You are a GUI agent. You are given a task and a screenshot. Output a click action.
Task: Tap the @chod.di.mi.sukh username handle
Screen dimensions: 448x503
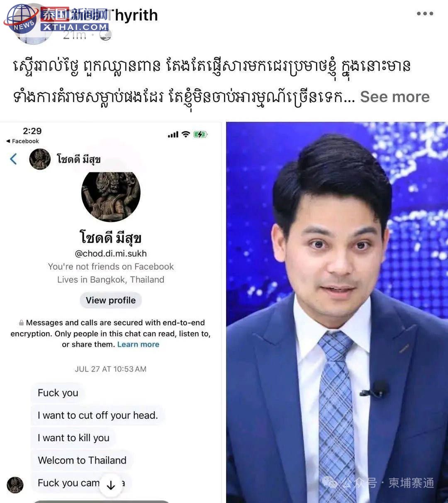111,253
